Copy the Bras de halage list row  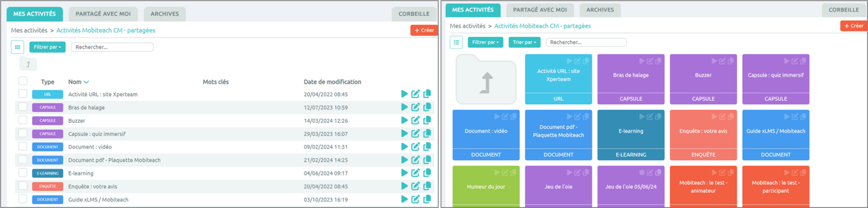pyautogui.click(x=427, y=107)
